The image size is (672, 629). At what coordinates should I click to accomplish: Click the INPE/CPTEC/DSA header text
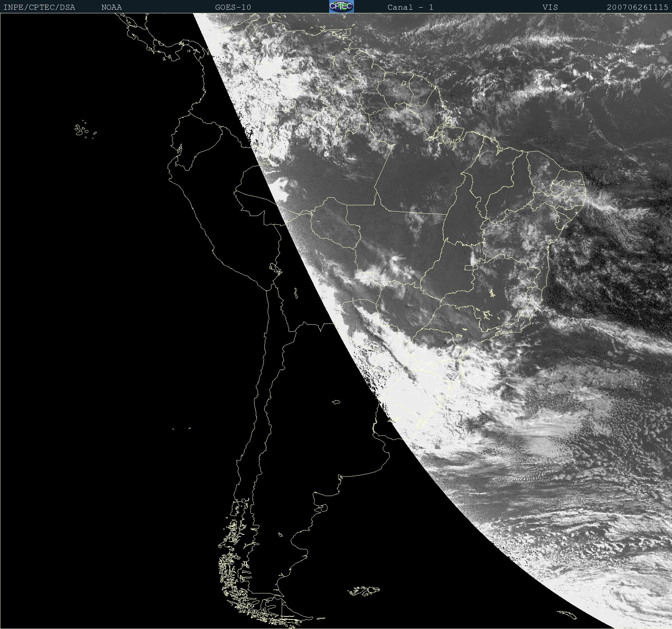(39, 7)
